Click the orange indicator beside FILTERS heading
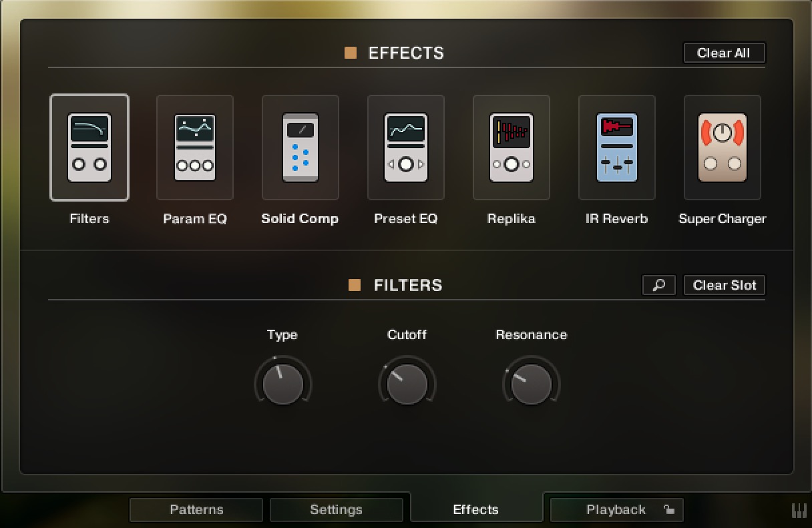The height and width of the screenshot is (528, 812). 353,284
